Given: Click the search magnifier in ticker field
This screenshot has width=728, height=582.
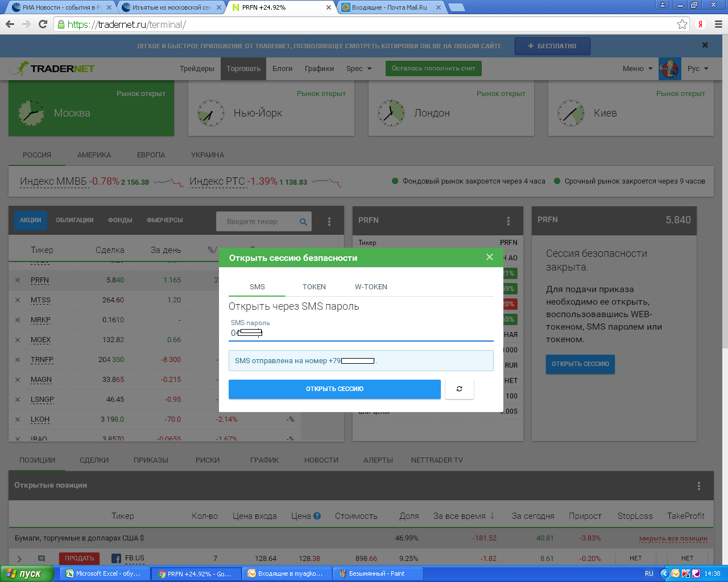Looking at the screenshot, I should pyautogui.click(x=304, y=222).
